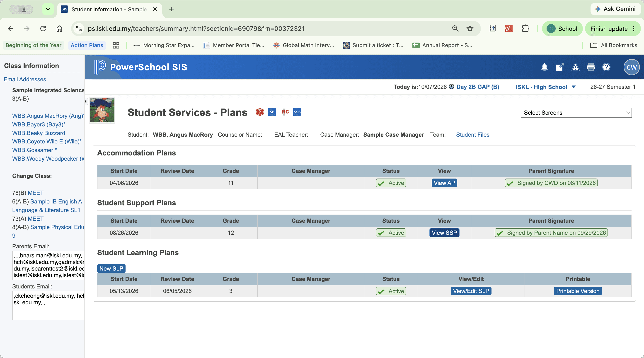The image size is (644, 358).
Task: Select student WBB,Coyote Wile E (Wile)*
Action: 47,141
